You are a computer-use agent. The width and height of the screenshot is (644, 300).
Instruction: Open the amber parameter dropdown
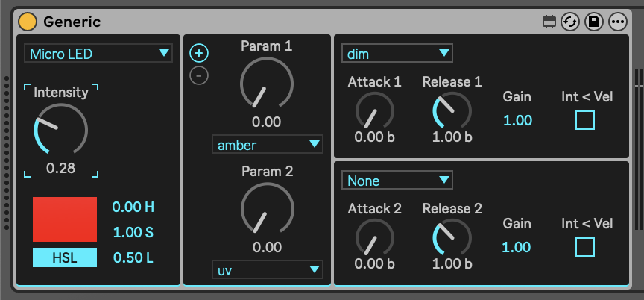tap(267, 144)
